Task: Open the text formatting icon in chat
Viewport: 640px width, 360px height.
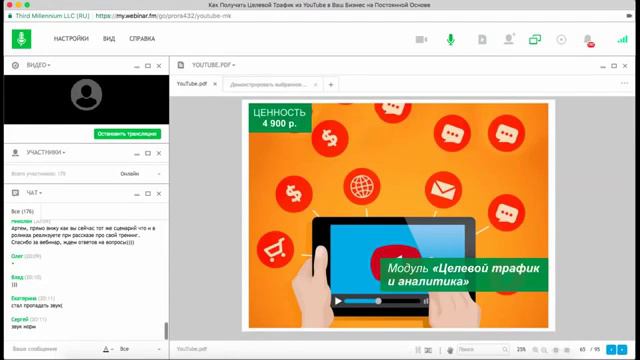Action: coord(107,349)
